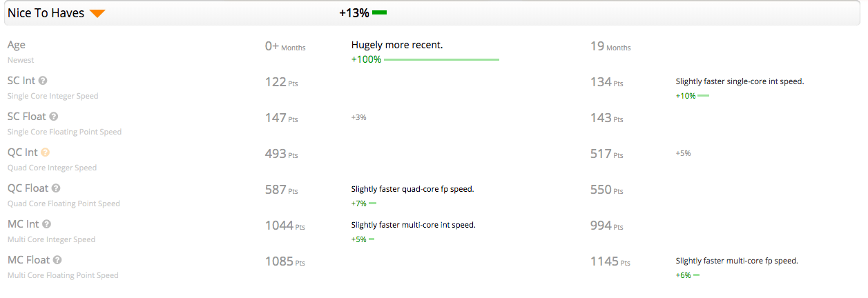Click the +100% Age progress bar

pos(441,60)
